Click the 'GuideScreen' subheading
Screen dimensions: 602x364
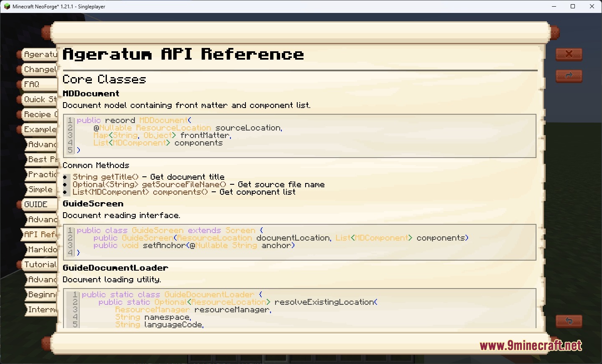[93, 203]
